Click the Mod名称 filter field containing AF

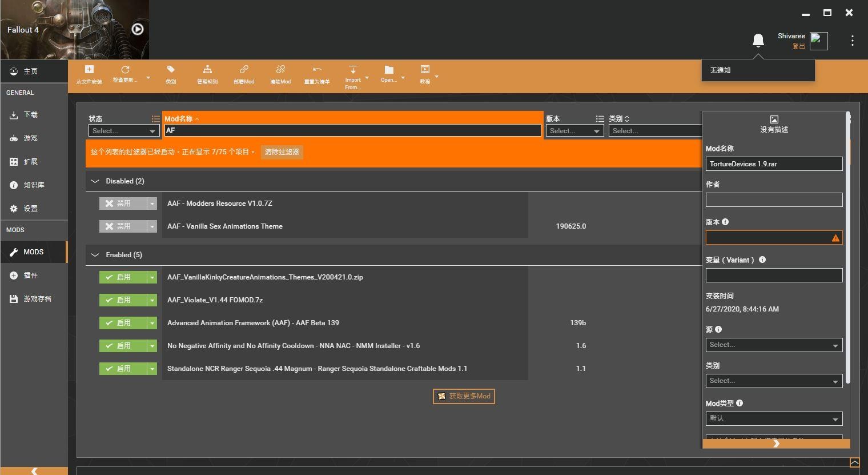[352, 130]
